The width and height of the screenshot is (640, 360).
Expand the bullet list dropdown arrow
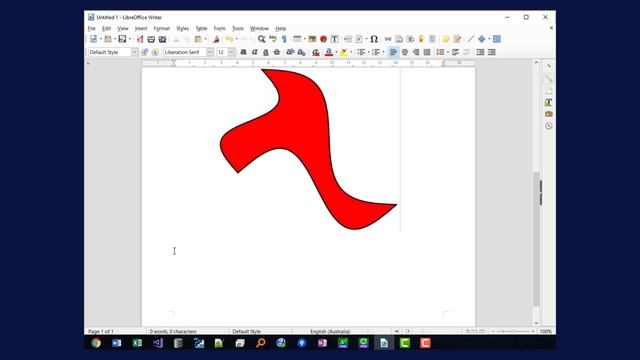pyautogui.click(x=368, y=52)
